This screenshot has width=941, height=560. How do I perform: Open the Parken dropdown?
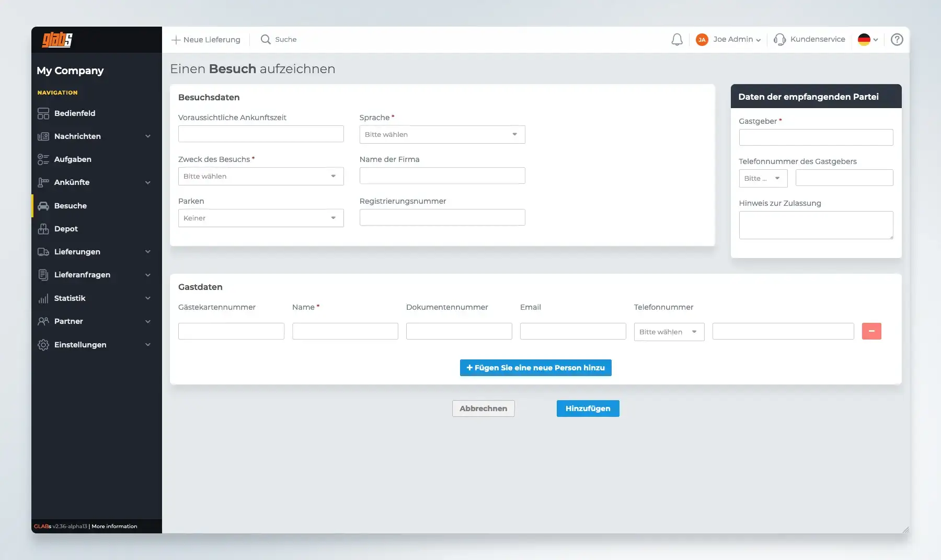pos(260,218)
